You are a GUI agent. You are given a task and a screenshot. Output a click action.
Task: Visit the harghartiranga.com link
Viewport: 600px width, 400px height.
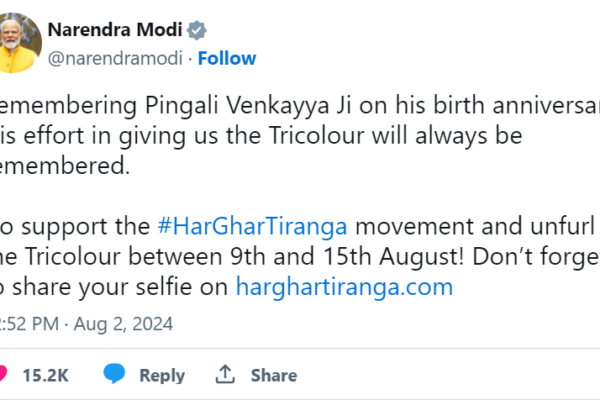343,287
